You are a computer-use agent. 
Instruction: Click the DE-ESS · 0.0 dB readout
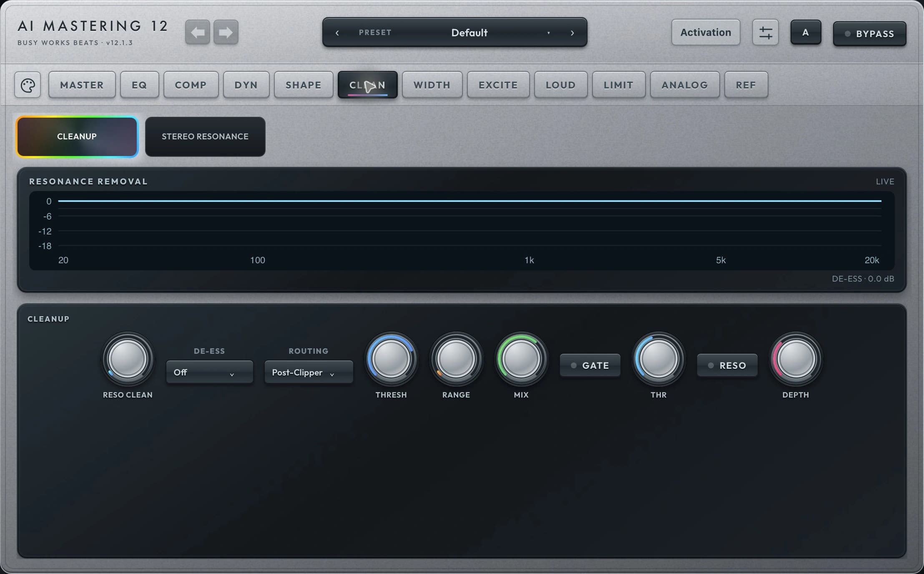(863, 279)
